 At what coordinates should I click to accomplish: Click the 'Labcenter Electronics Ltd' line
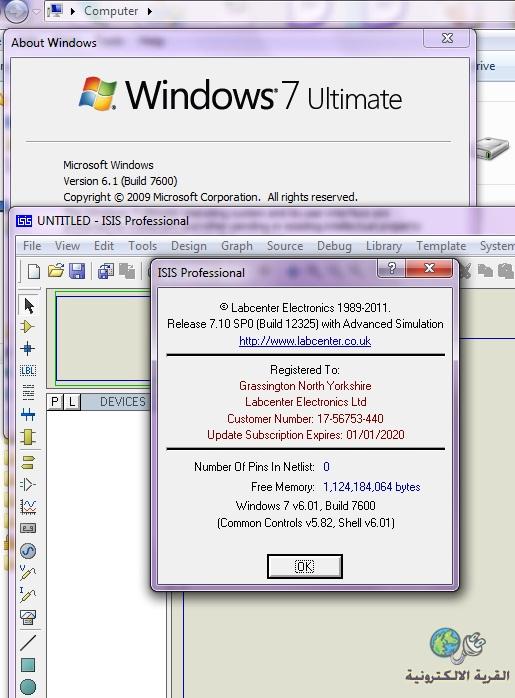coord(306,402)
